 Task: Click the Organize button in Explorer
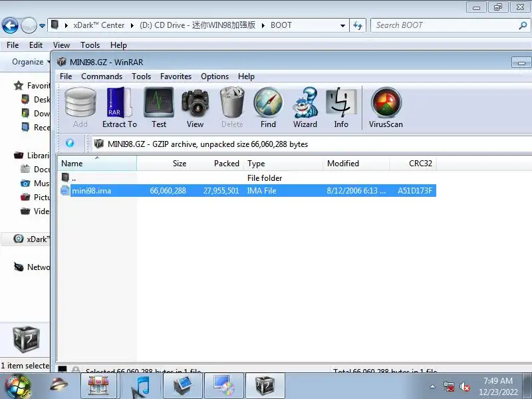point(30,62)
